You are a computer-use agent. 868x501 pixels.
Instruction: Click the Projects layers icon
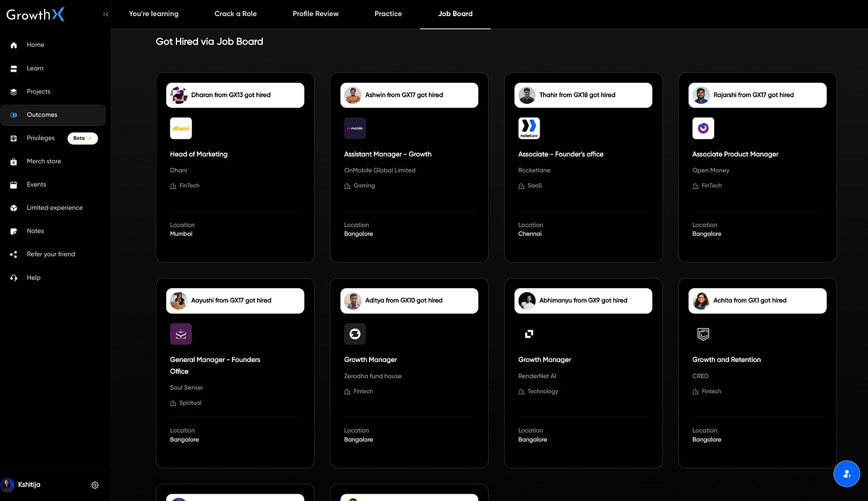coord(14,92)
